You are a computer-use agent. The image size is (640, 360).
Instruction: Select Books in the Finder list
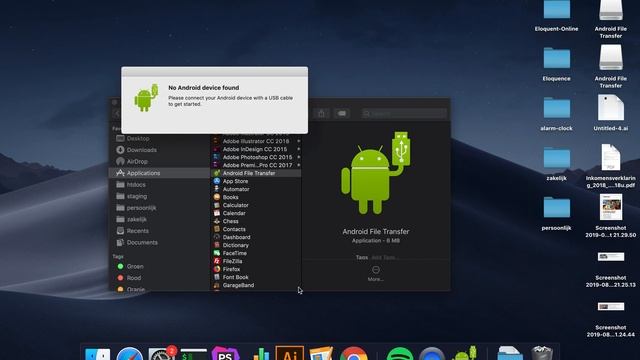[256, 197]
